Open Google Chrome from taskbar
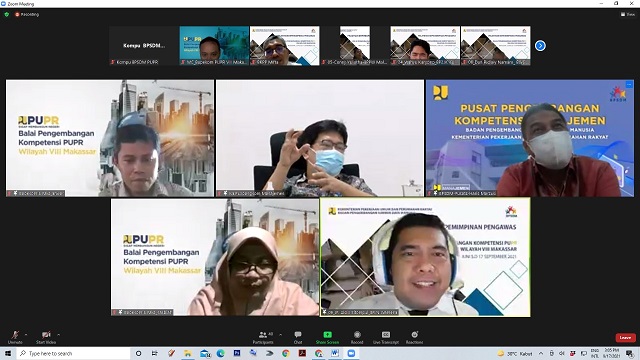This screenshot has width=640, height=360. (x=286, y=353)
